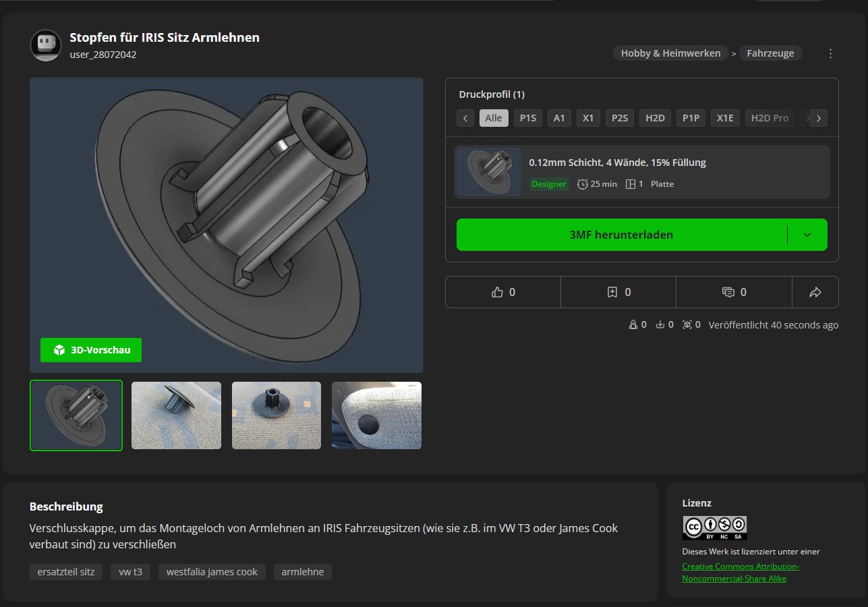Expand the 3MF download options arrow

coord(807,235)
